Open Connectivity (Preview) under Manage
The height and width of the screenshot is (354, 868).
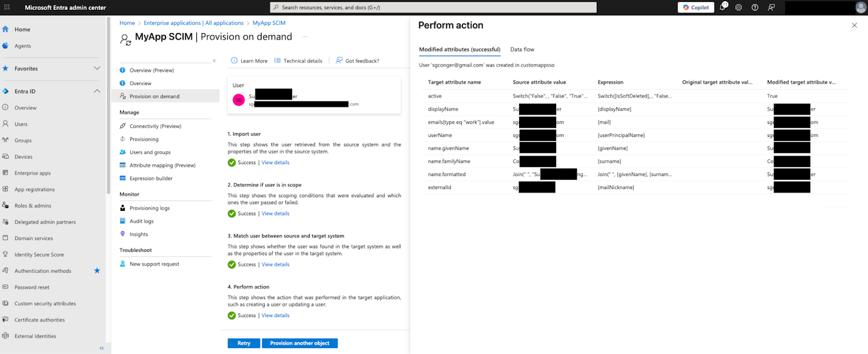pyautogui.click(x=155, y=126)
